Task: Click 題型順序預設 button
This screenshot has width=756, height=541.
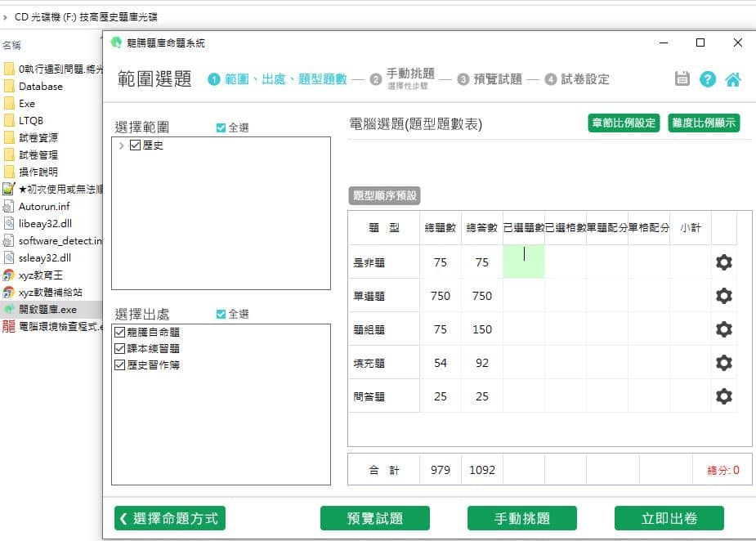Action: [384, 196]
